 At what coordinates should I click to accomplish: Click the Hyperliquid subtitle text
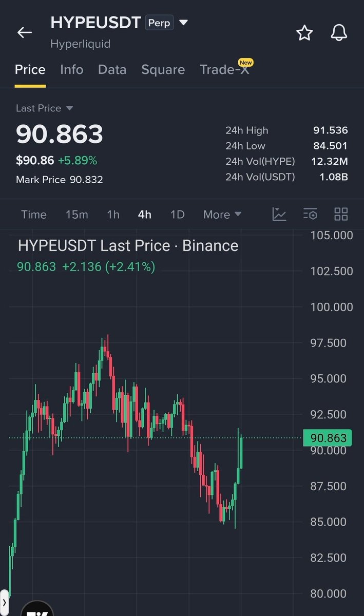pyautogui.click(x=81, y=44)
